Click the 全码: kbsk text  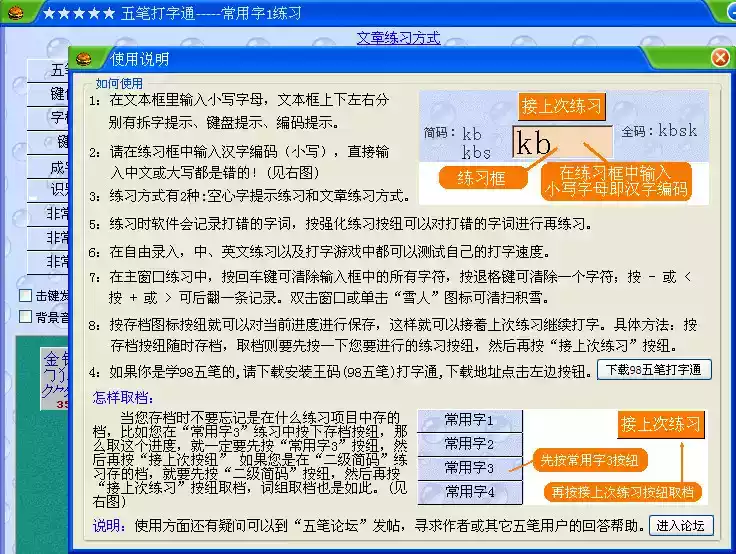659,131
